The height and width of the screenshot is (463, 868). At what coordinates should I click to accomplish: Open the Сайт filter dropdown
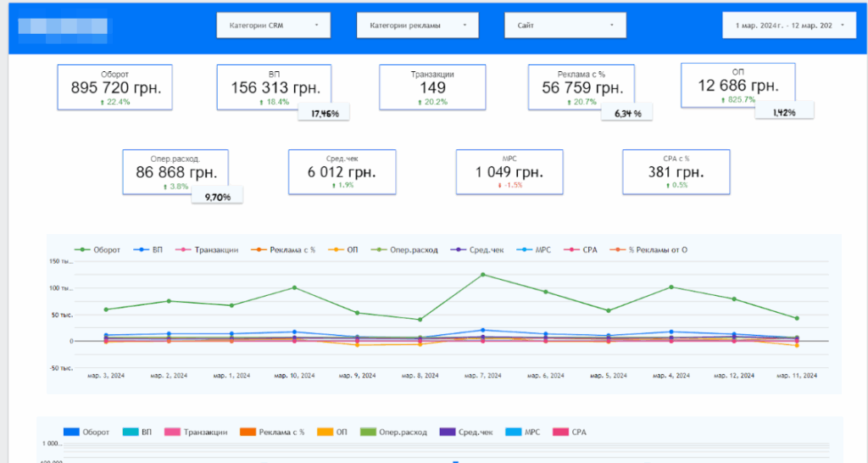565,25
